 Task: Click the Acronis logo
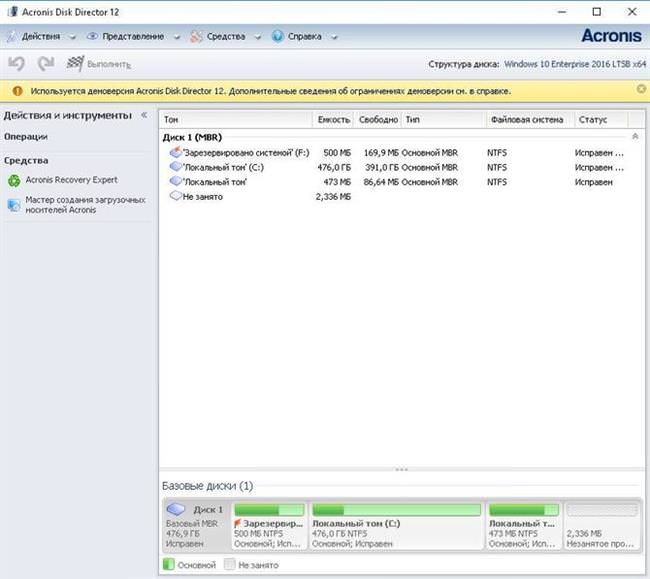point(611,36)
